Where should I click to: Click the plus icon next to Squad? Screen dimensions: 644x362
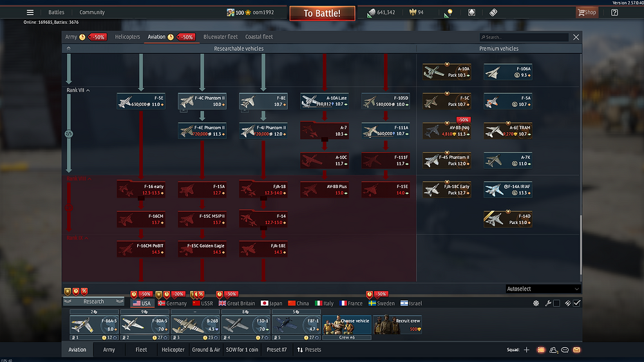(527, 350)
